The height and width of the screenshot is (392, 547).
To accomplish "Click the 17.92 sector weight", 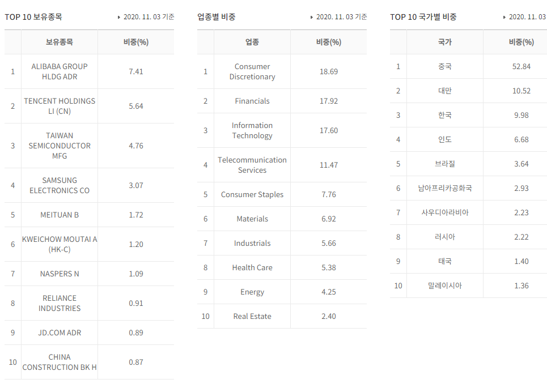I will click(x=329, y=101).
